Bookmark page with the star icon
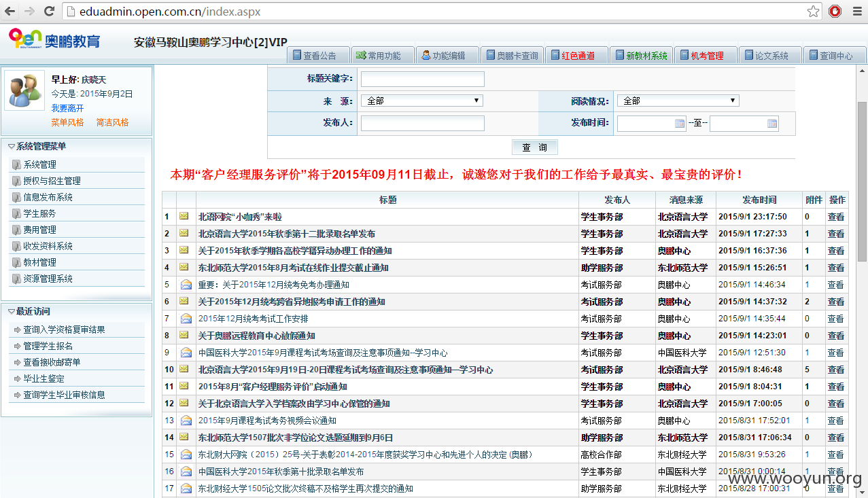Image resolution: width=868 pixels, height=498 pixels. click(x=813, y=12)
